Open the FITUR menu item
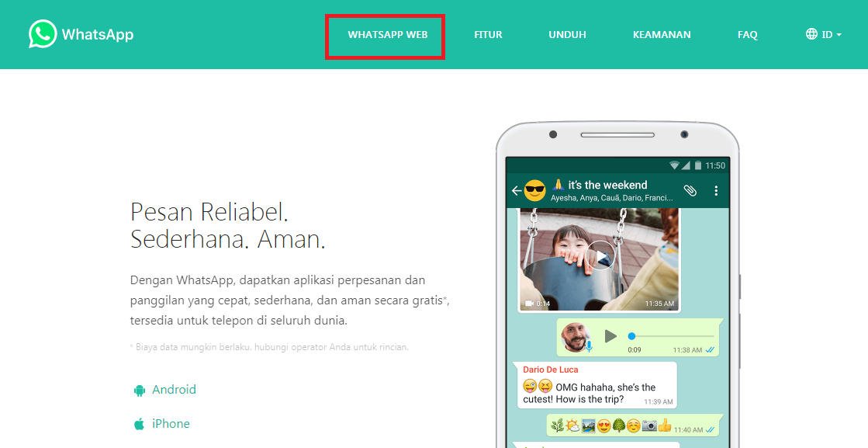The width and height of the screenshot is (868, 448). (488, 34)
